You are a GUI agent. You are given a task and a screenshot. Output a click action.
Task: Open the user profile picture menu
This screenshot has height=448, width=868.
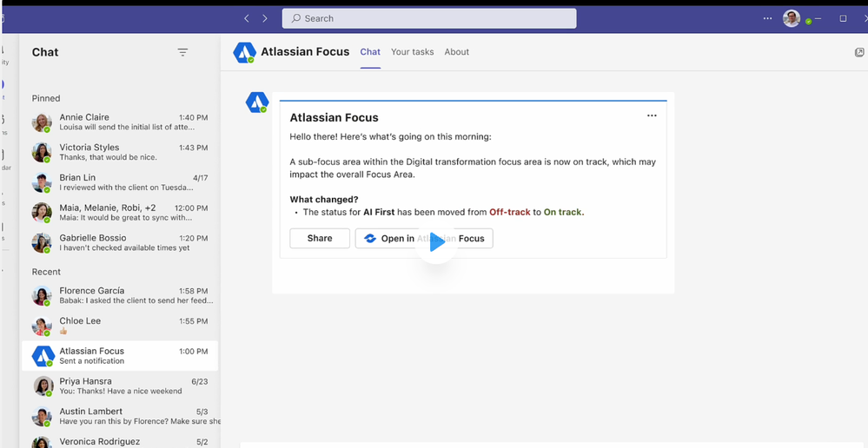tap(791, 18)
